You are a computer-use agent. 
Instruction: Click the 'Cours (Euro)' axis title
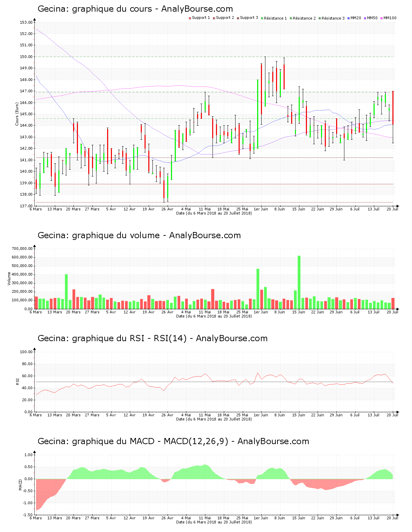click(17, 114)
